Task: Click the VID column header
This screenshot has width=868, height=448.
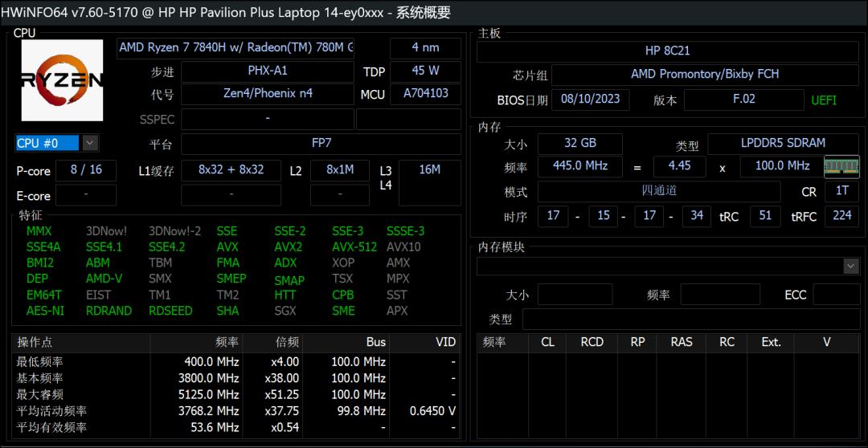Action: click(x=425, y=343)
